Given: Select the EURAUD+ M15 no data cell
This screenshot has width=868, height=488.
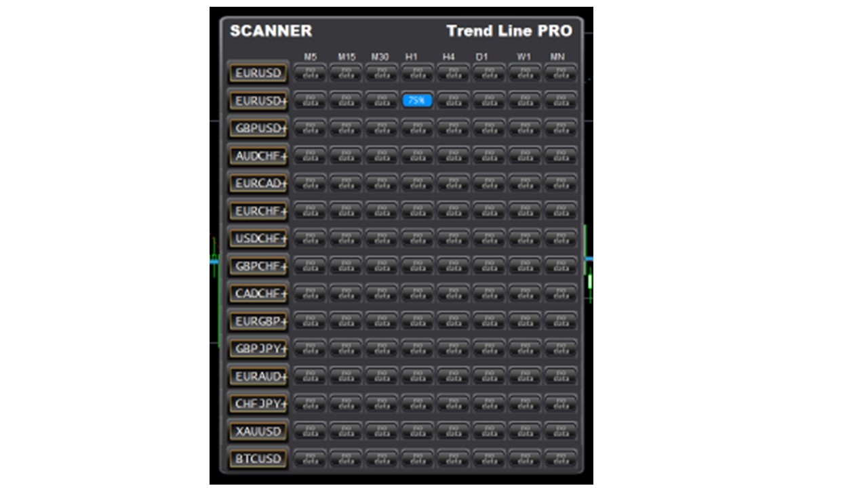Looking at the screenshot, I should click(346, 376).
